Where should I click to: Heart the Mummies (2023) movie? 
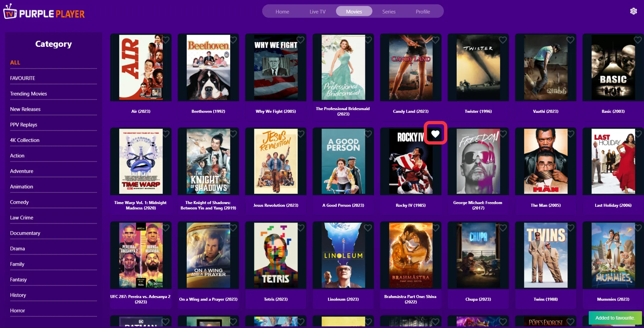638,228
